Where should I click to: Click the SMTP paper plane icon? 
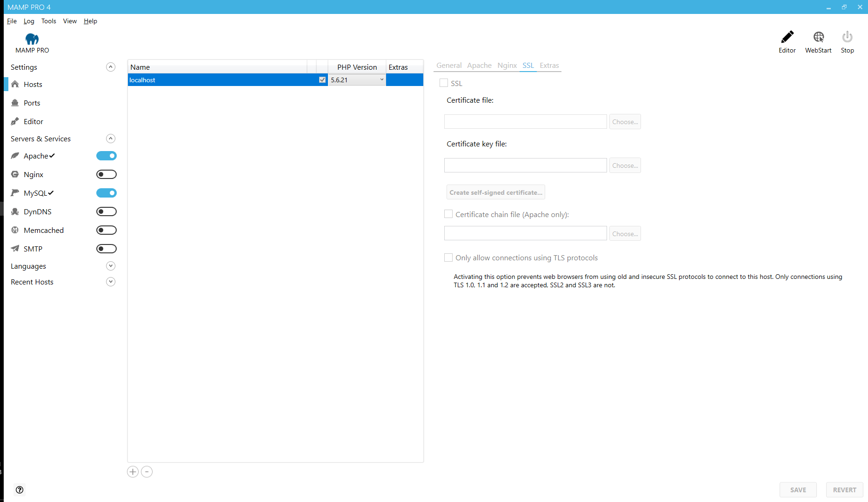tap(15, 249)
